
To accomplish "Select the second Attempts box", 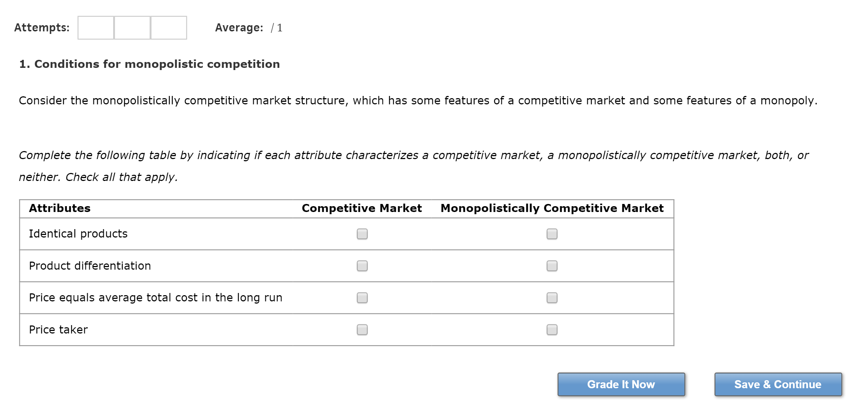I will pos(132,28).
